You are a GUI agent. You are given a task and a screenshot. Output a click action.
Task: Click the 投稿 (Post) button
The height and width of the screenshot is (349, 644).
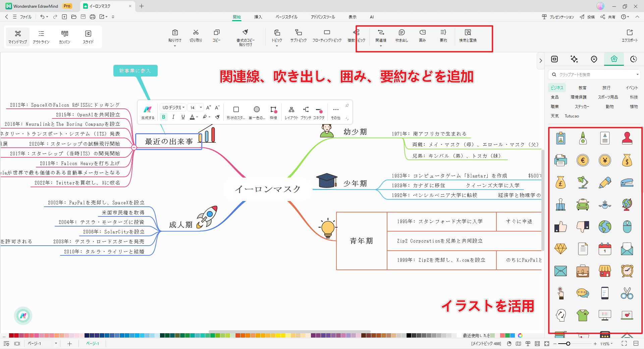[x=587, y=17]
